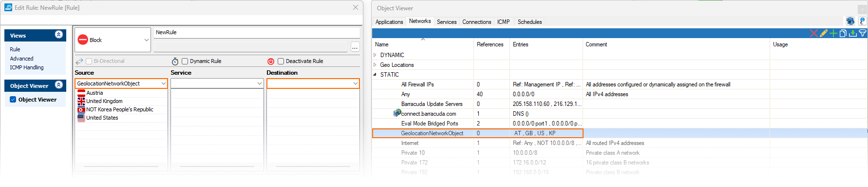Select the Internet network object row

620,143
